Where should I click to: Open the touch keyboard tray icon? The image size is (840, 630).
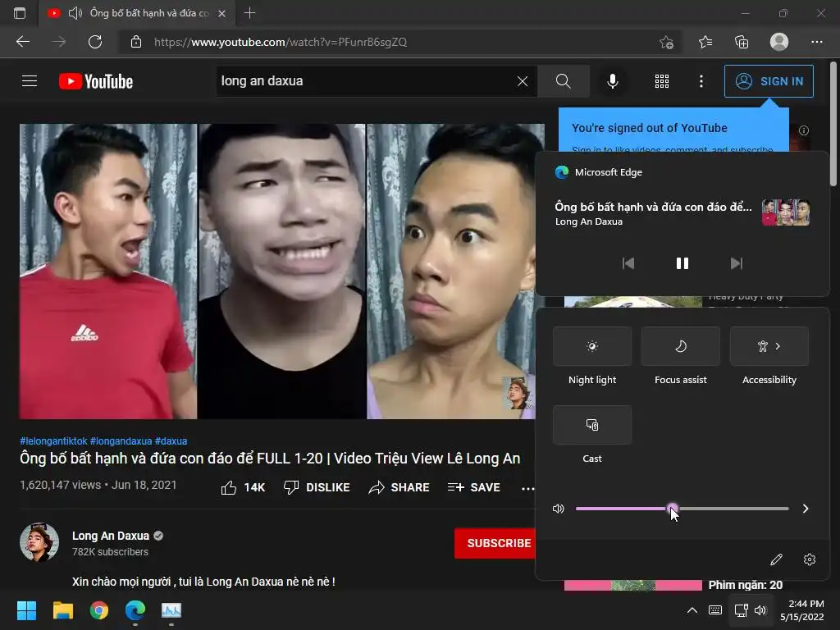(x=715, y=610)
